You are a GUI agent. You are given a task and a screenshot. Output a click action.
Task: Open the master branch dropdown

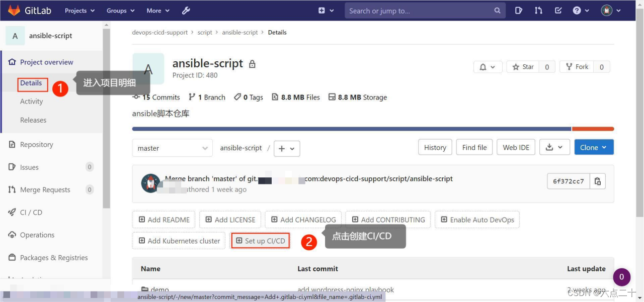(172, 148)
